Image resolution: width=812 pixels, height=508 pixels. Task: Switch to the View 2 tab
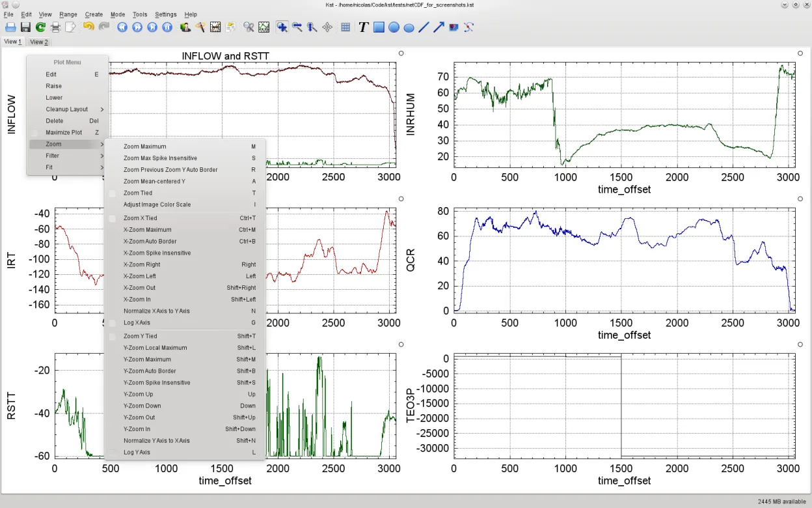(39, 42)
